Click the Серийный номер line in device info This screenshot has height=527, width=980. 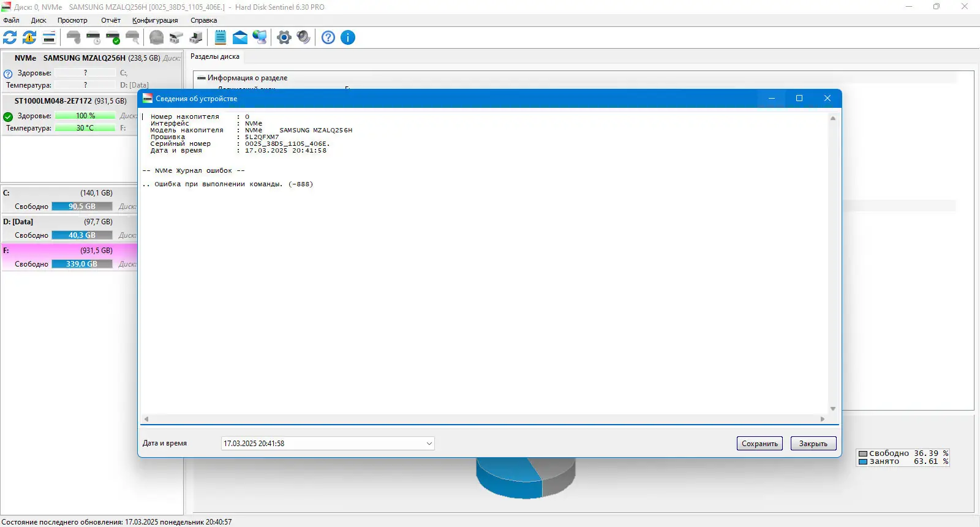pos(240,144)
